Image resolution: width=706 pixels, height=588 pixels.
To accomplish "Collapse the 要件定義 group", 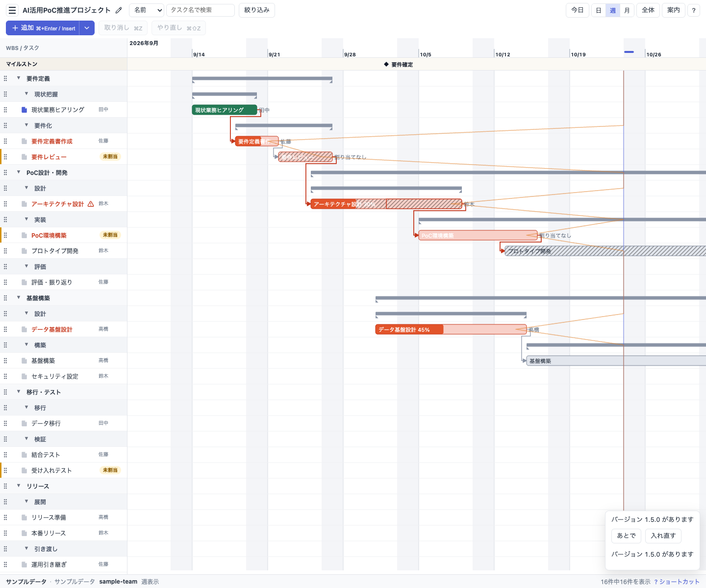I will (19, 78).
